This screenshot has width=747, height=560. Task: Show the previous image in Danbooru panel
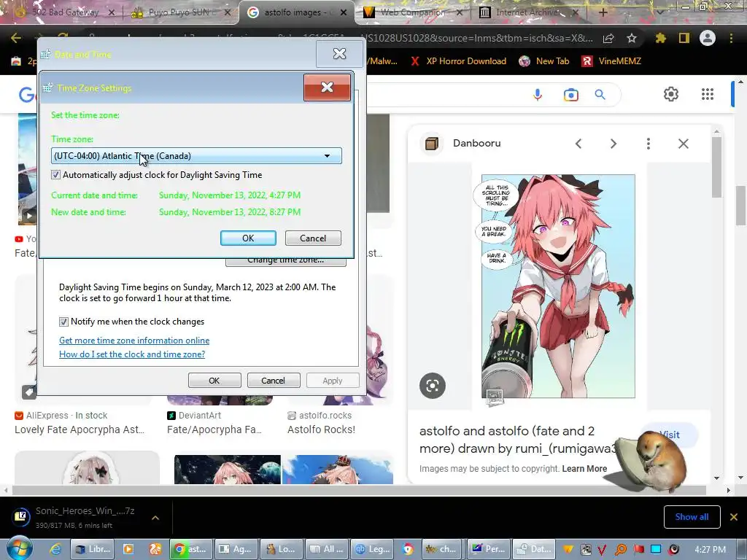[578, 144]
